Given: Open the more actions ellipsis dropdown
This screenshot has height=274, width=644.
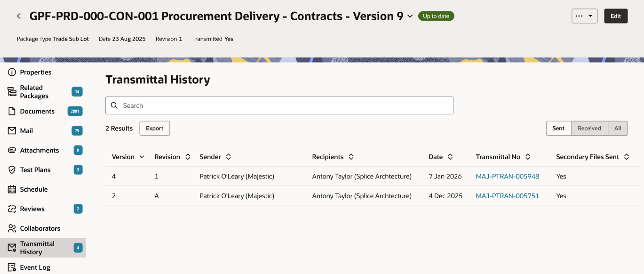Looking at the screenshot, I should tap(584, 16).
